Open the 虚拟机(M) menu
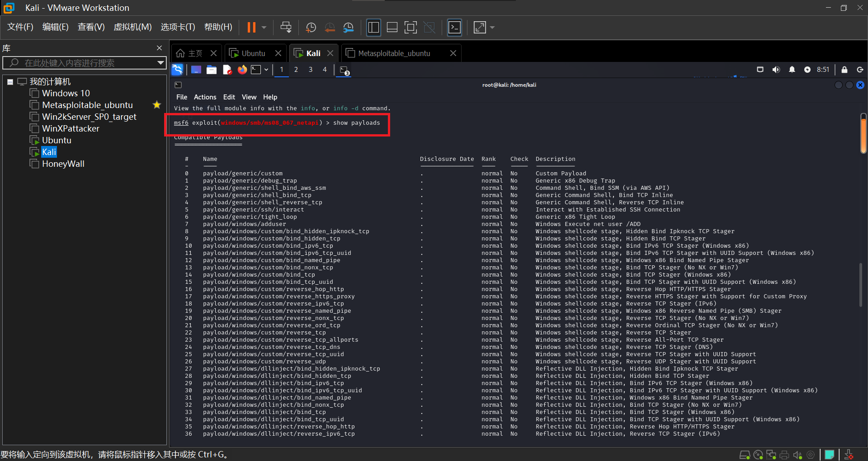The height and width of the screenshot is (461, 868). pyautogui.click(x=132, y=27)
